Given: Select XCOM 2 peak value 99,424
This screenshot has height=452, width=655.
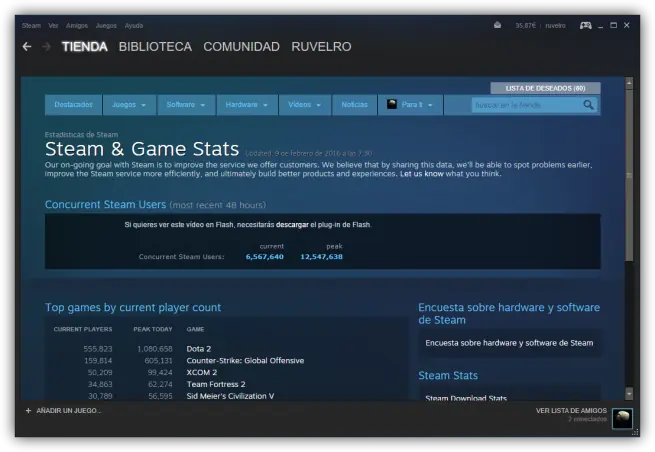Looking at the screenshot, I should point(160,372).
